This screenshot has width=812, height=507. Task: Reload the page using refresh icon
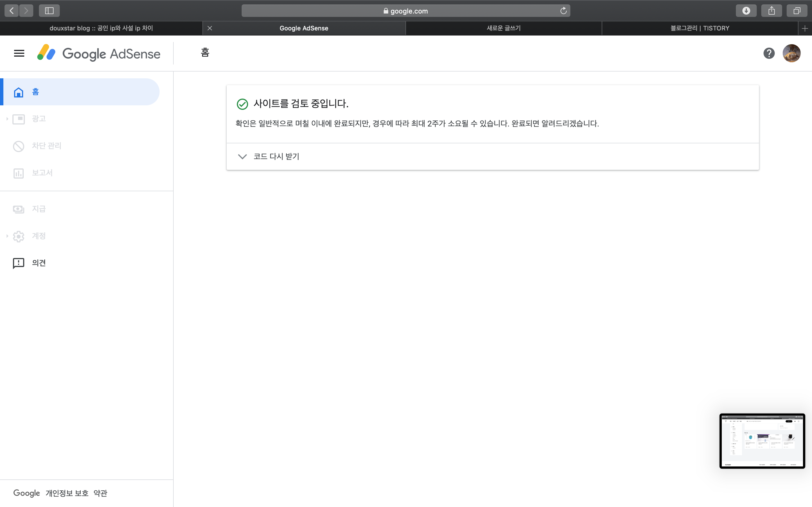point(563,11)
